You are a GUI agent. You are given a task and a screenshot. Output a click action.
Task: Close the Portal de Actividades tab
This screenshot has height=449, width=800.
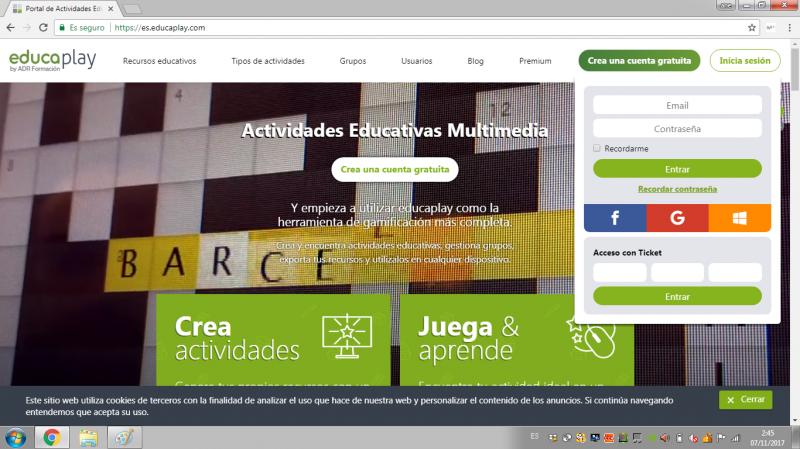point(111,9)
